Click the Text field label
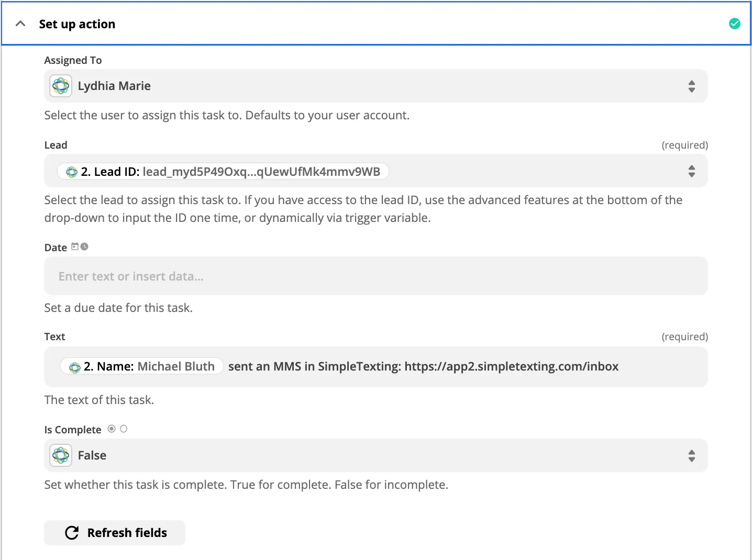The width and height of the screenshot is (752, 560). (x=54, y=337)
